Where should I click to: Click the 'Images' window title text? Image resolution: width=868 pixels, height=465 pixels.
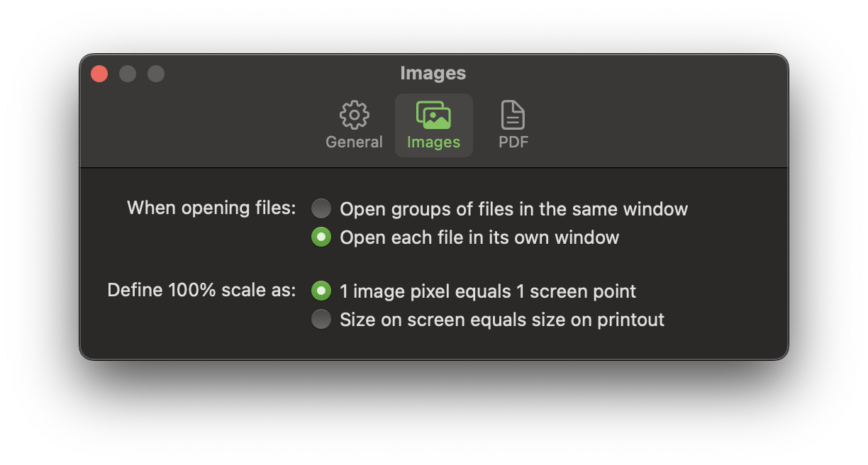[x=433, y=73]
